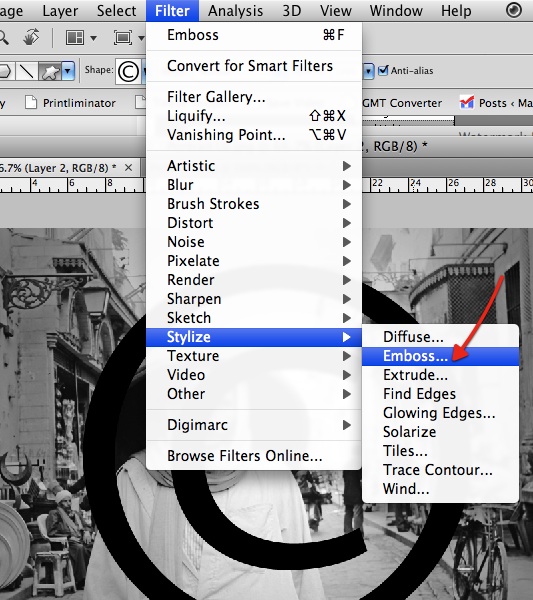533x600 pixels.
Task: Open the 3D menu
Action: click(x=292, y=11)
